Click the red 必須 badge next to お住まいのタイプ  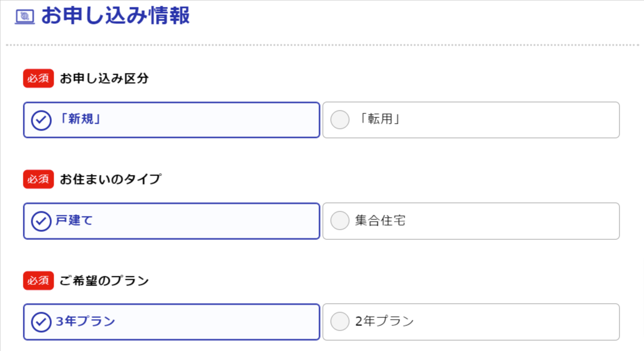pos(38,179)
